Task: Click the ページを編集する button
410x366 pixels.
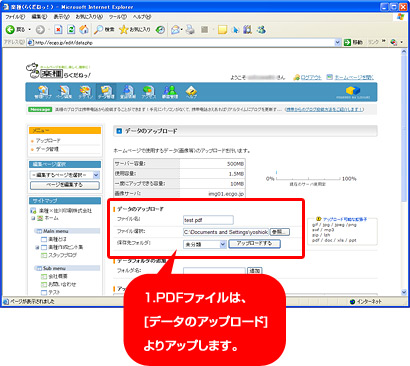Action: [x=65, y=185]
